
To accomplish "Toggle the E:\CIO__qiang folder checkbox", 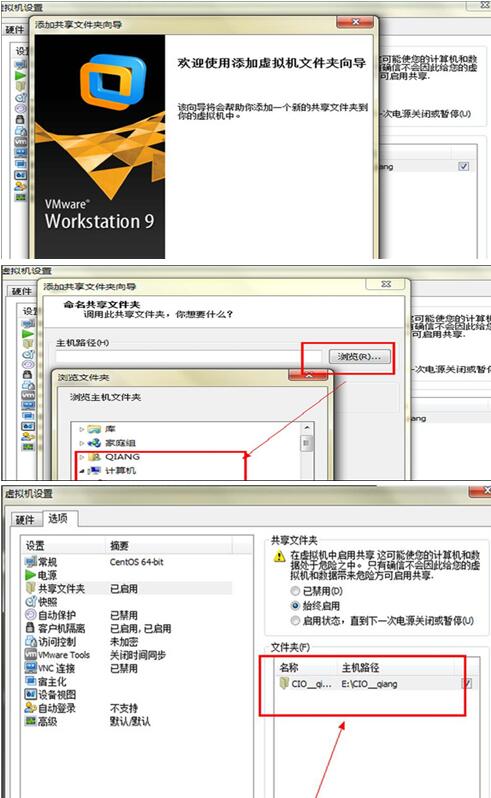I will [x=466, y=683].
